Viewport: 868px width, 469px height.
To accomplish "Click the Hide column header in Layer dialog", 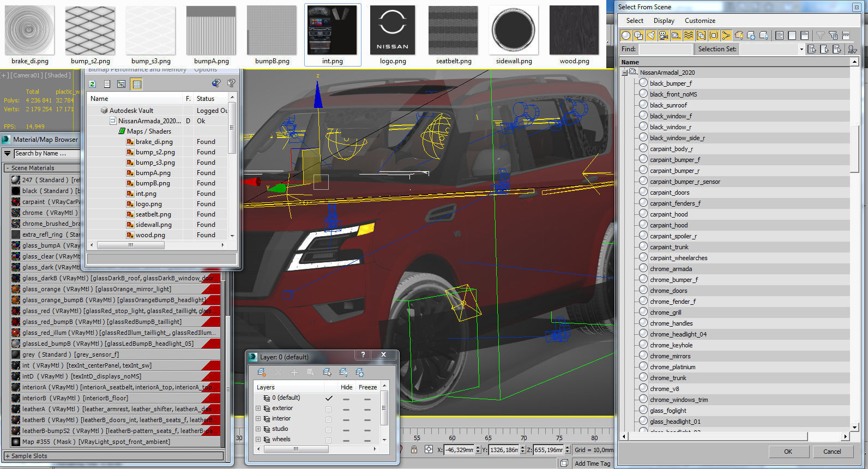I will 347,387.
